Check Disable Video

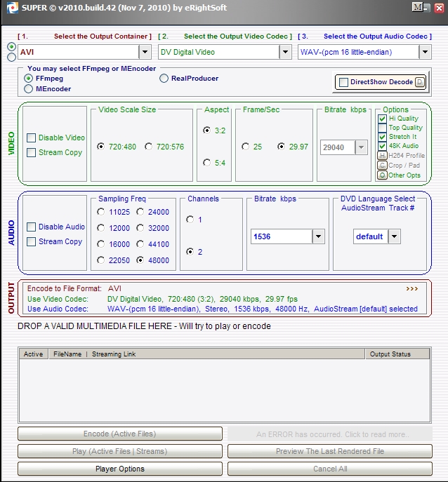point(31,138)
